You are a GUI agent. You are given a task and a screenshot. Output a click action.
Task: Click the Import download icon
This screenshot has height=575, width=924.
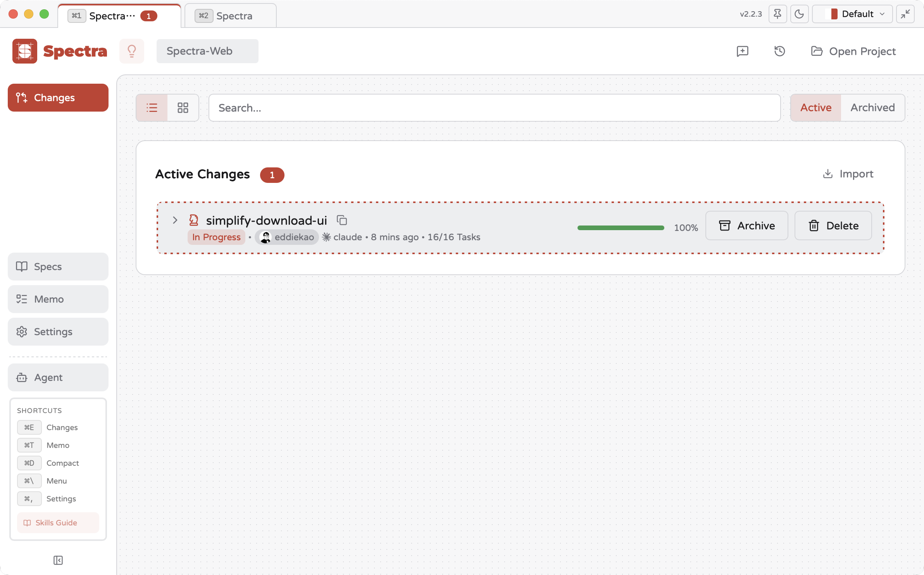click(x=827, y=174)
